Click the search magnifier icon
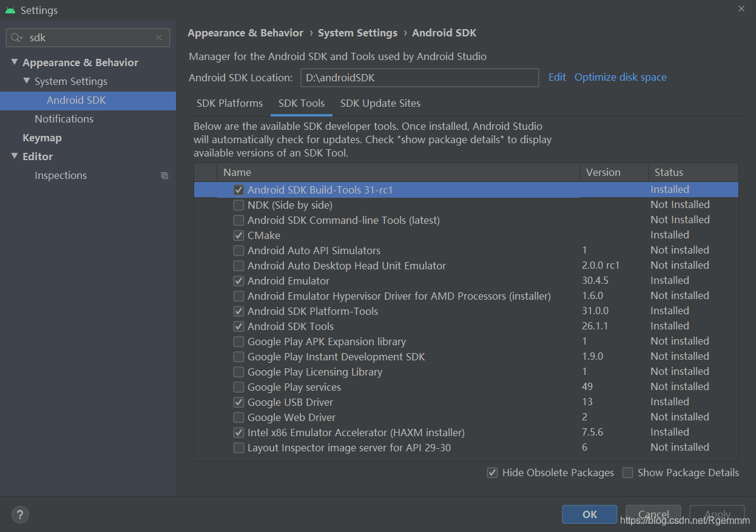756x532 pixels. 16,38
